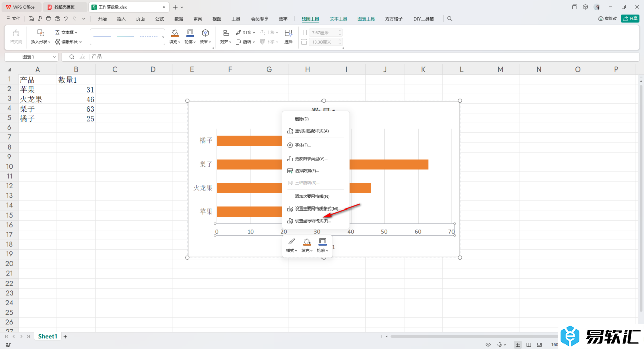Choose Font (字体) in context menu
The height and width of the screenshot is (349, 644).
[x=316, y=145]
